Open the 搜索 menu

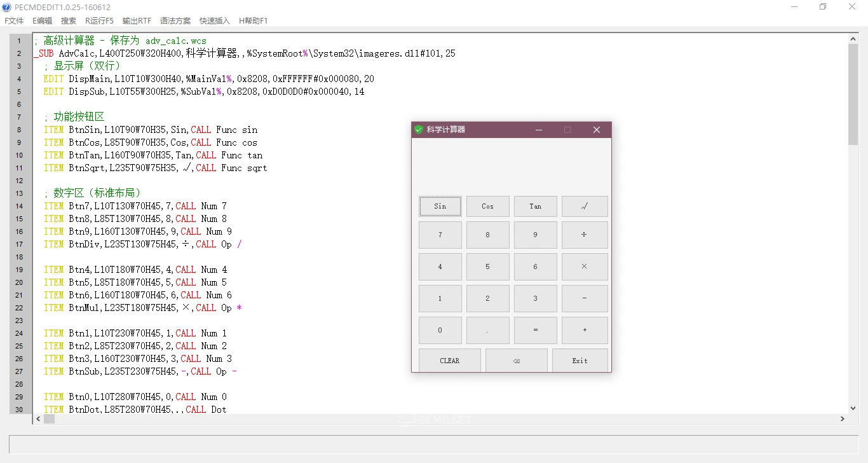[x=69, y=20]
